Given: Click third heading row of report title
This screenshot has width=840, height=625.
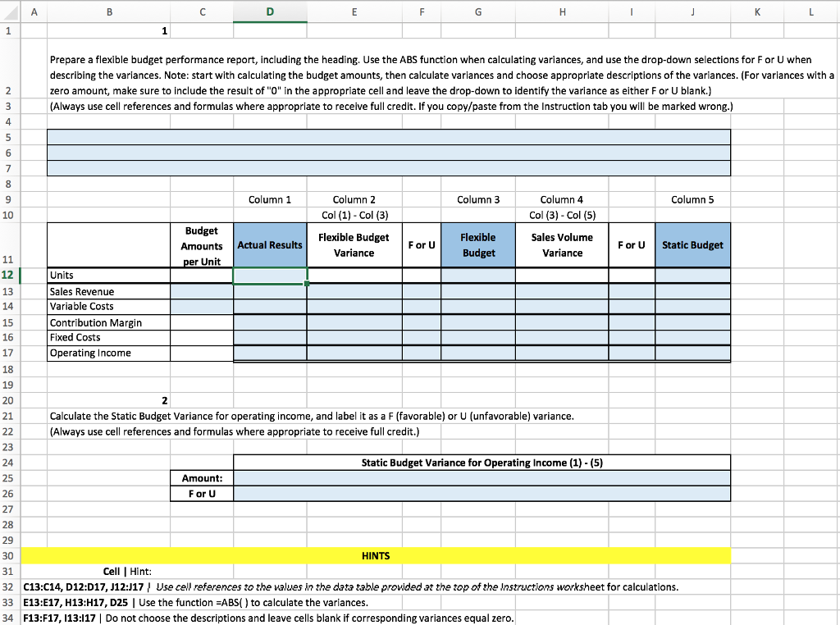Looking at the screenshot, I should [389, 168].
